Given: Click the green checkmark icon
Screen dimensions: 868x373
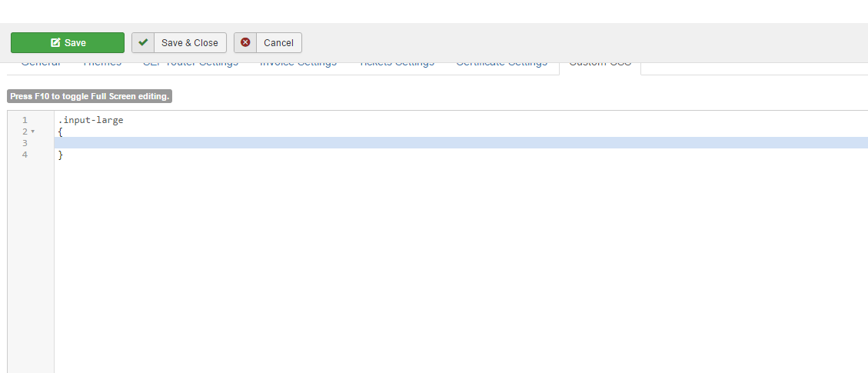Looking at the screenshot, I should tap(143, 43).
